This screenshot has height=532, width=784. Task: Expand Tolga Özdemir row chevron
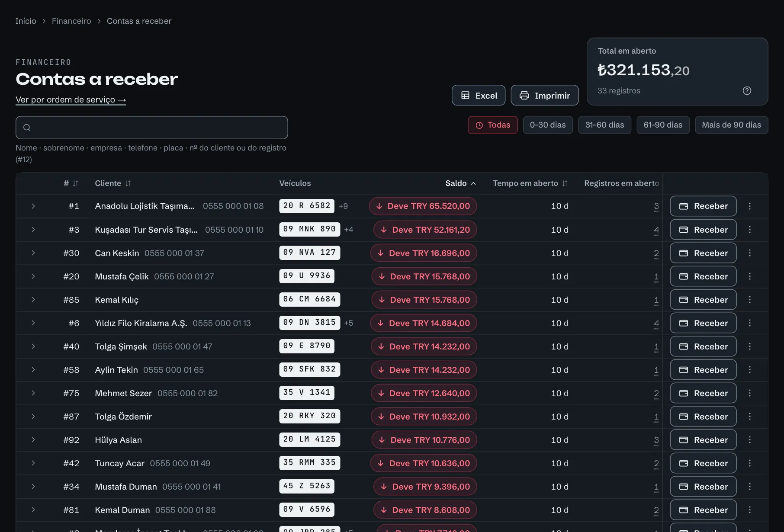(x=33, y=417)
